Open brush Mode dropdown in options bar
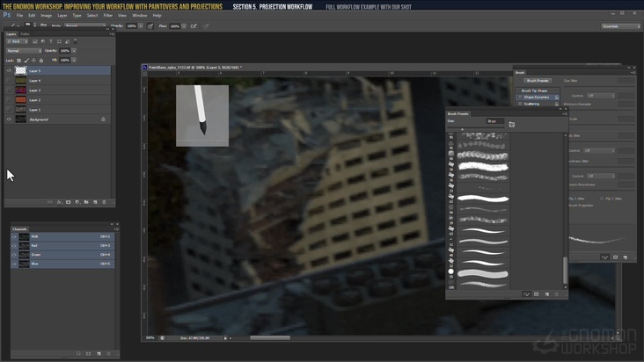The height and width of the screenshot is (362, 644). tap(85, 25)
